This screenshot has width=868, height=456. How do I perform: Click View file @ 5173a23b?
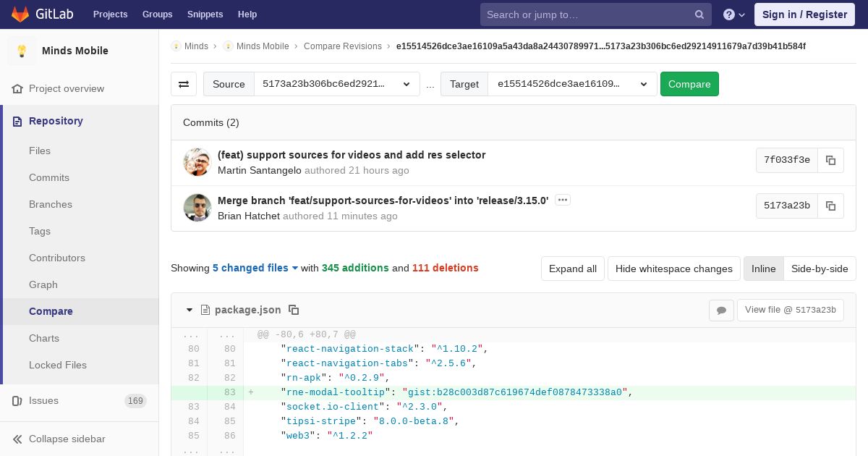point(790,310)
